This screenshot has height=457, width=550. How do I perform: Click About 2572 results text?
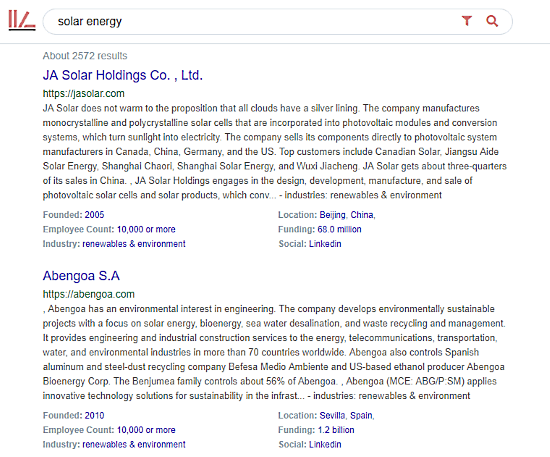tap(85, 56)
